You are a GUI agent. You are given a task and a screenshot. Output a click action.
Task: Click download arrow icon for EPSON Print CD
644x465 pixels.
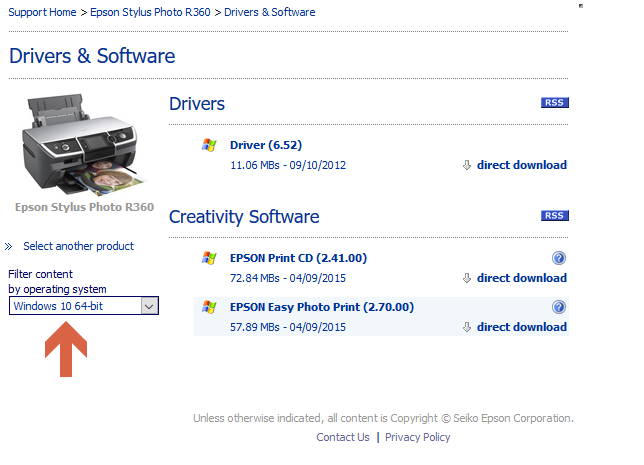[x=467, y=278]
